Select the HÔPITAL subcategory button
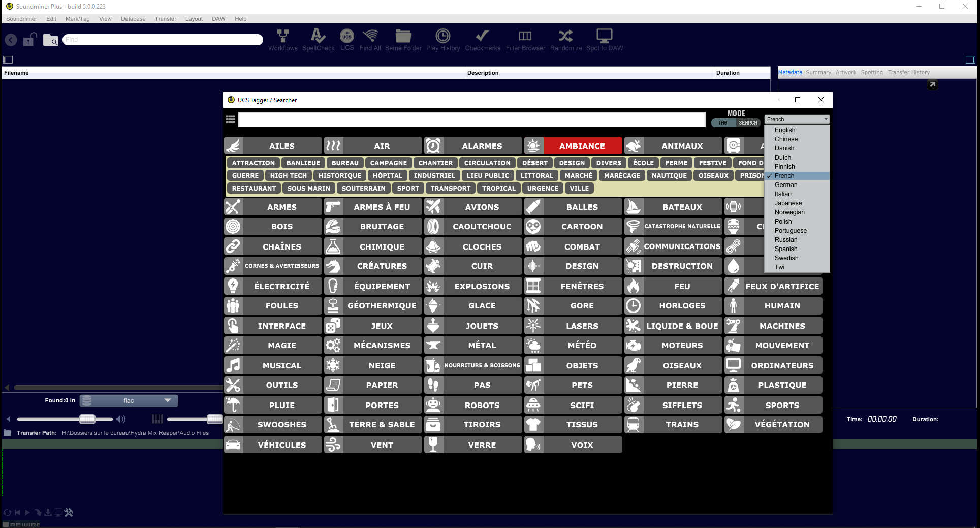Screen dimensions: 980x528 tap(387, 175)
